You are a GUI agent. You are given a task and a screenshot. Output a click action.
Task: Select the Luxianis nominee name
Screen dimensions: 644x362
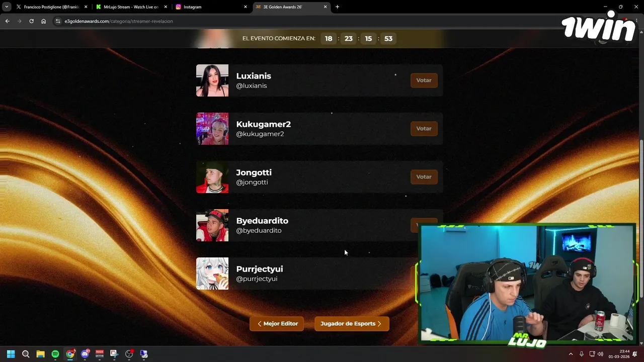click(254, 76)
